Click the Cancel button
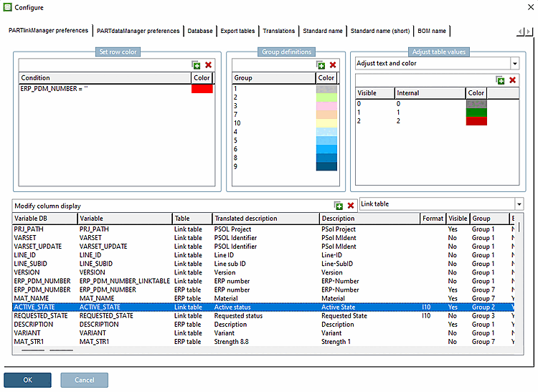The height and width of the screenshot is (392, 538). (85, 380)
